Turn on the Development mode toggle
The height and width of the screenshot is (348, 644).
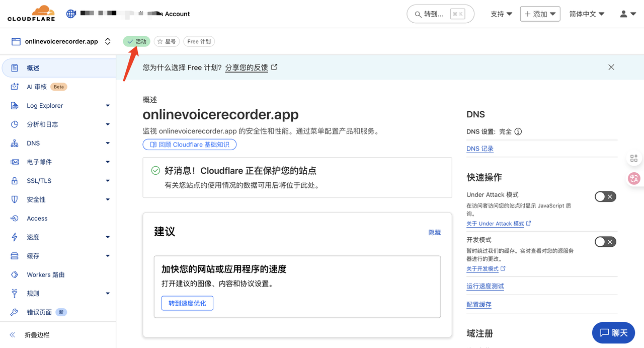(605, 242)
